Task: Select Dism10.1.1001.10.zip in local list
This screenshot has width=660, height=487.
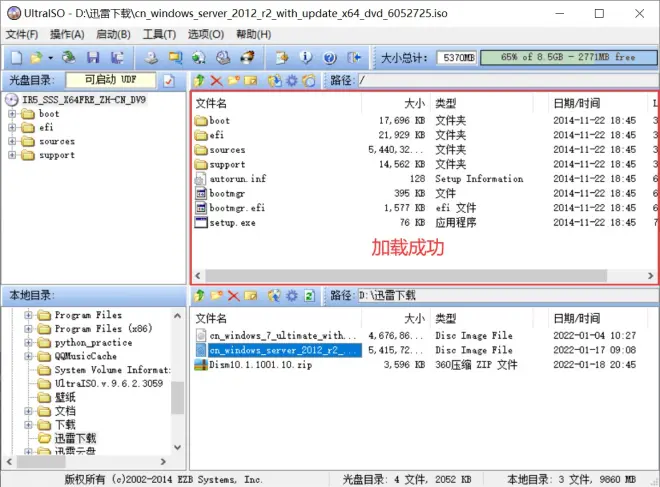Action: 261,365
